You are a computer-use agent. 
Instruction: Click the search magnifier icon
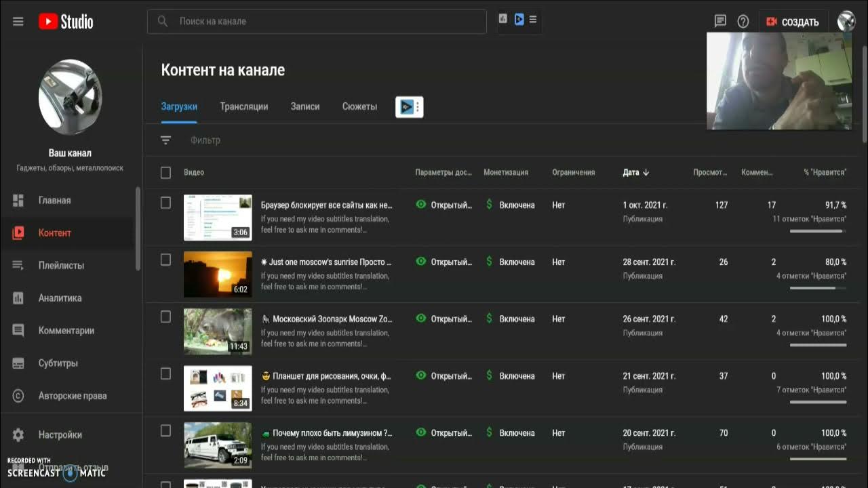click(x=163, y=22)
